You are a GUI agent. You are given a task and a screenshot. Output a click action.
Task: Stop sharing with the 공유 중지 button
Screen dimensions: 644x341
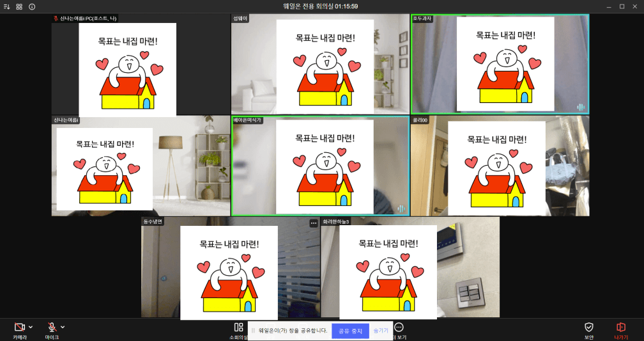[350, 331]
